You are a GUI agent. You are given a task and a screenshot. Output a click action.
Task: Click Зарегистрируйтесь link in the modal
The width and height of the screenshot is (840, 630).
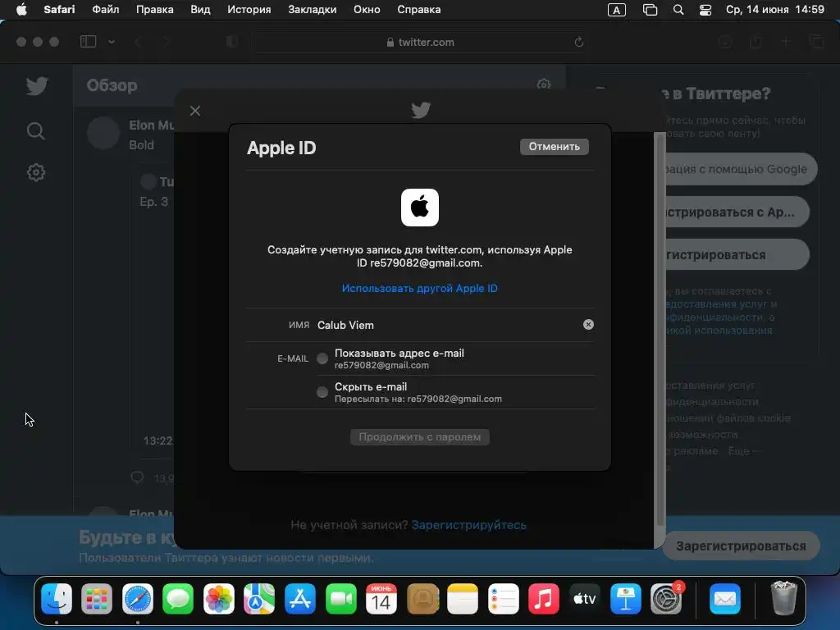(468, 525)
